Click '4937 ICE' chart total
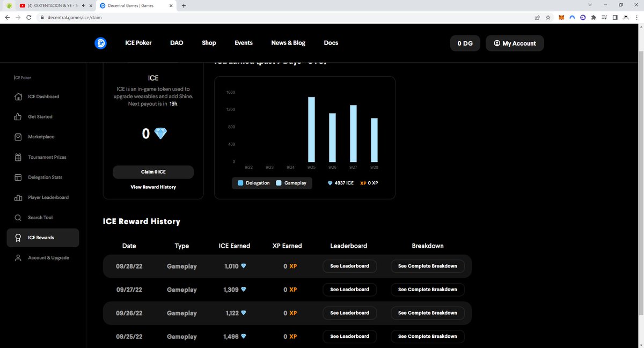644x348 pixels. coord(343,183)
